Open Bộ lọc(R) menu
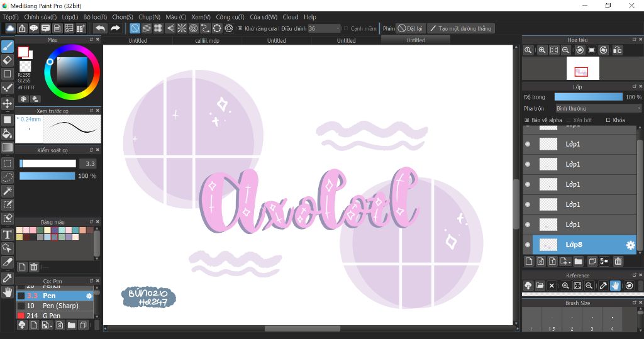 [x=96, y=17]
